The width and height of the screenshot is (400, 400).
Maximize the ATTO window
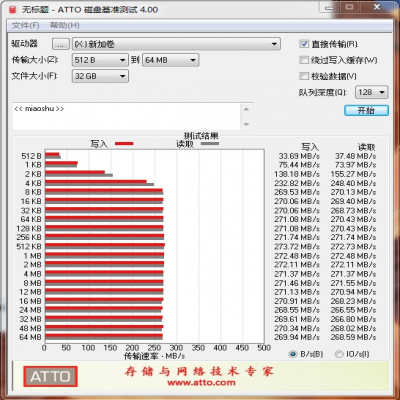click(349, 7)
